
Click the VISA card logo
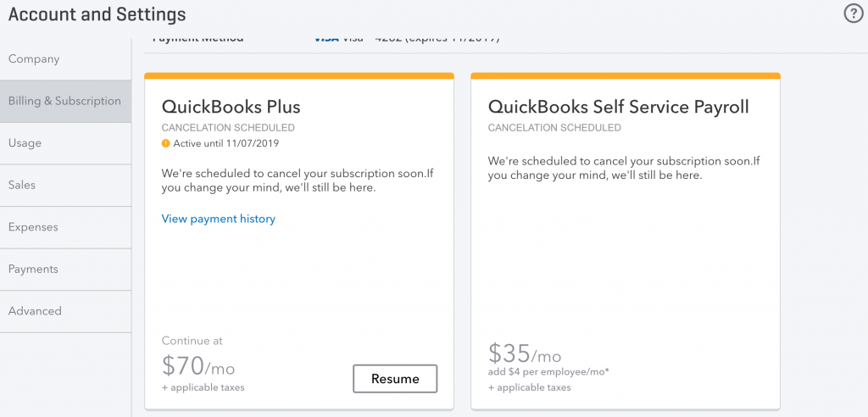[x=326, y=38]
